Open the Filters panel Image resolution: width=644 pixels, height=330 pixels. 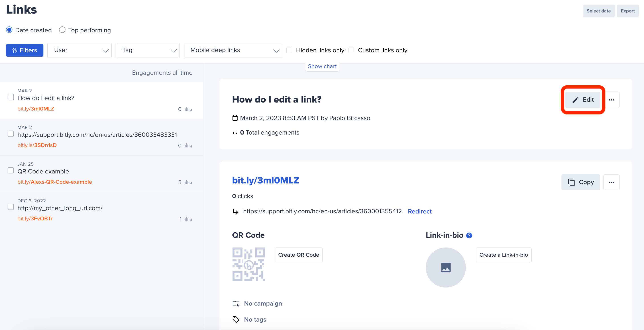pos(24,50)
